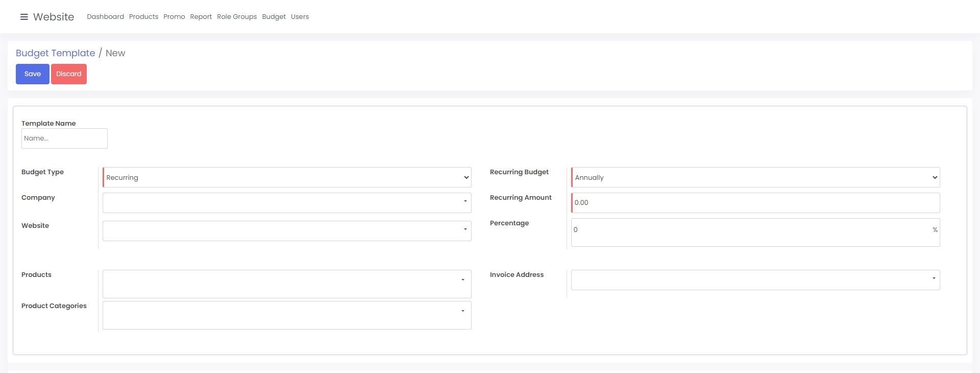Image resolution: width=980 pixels, height=373 pixels.
Task: Open the Budget Type dropdown
Action: (x=287, y=177)
